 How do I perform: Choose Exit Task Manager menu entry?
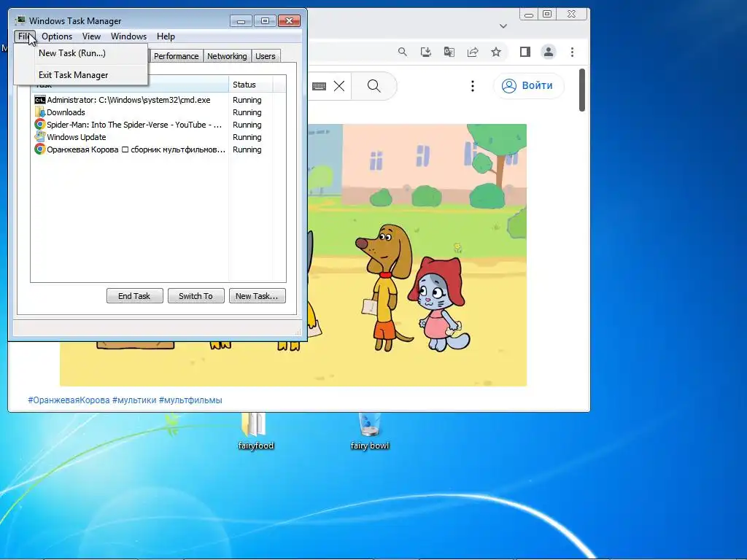click(80, 75)
